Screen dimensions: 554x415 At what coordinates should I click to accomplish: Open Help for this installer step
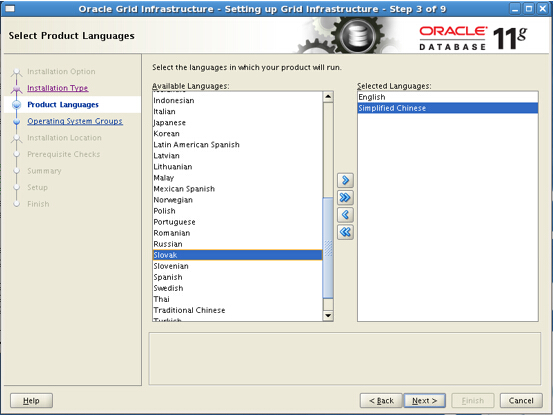pyautogui.click(x=31, y=401)
